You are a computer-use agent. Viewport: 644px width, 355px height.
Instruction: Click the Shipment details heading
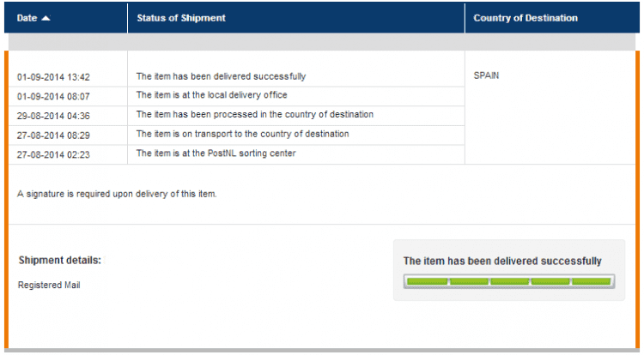59,261
